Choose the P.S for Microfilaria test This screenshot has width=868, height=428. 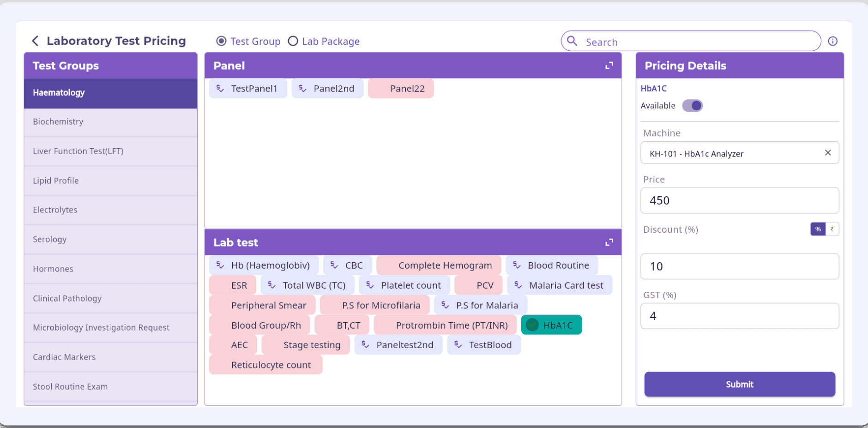(374, 305)
